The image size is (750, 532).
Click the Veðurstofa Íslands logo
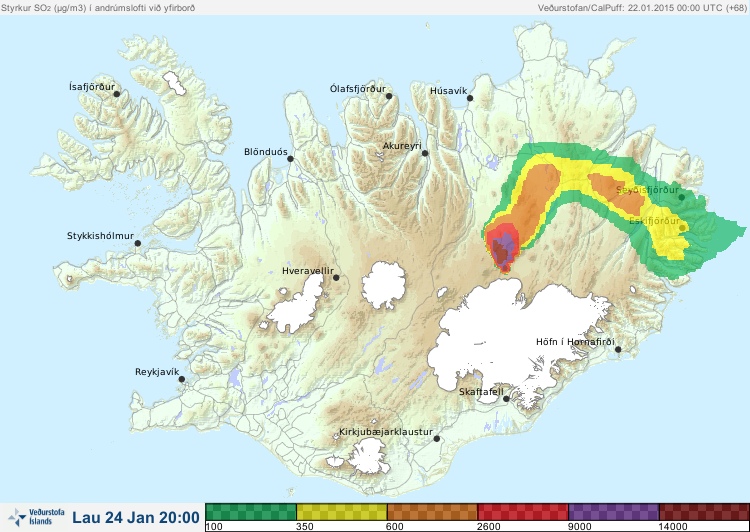pos(36,517)
